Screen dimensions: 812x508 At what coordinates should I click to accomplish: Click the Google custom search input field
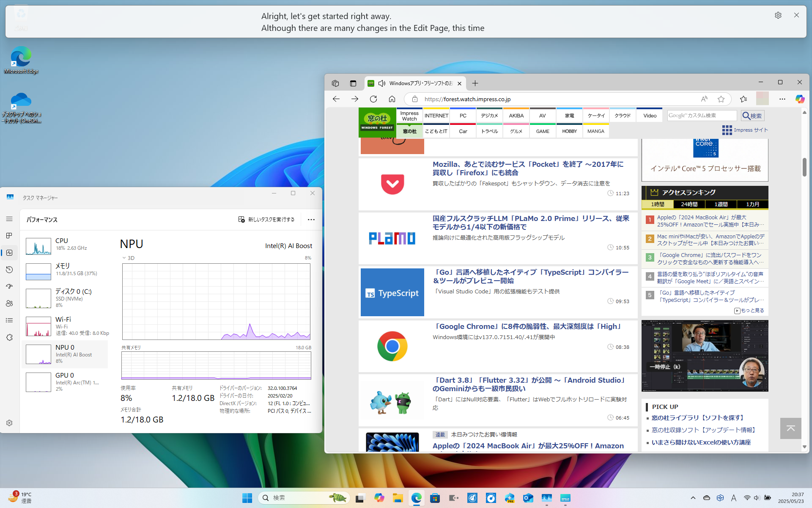(701, 116)
